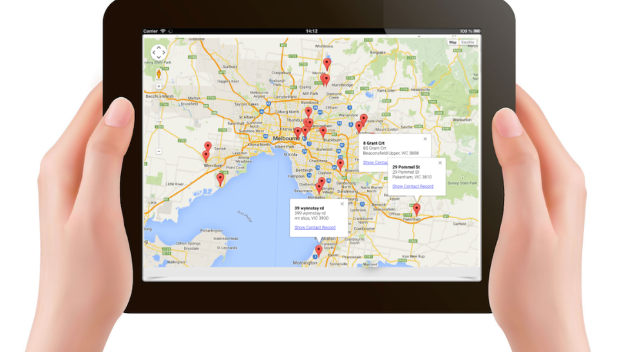Click the Carrier label in status bar
This screenshot has height=352, width=644.
tap(151, 31)
